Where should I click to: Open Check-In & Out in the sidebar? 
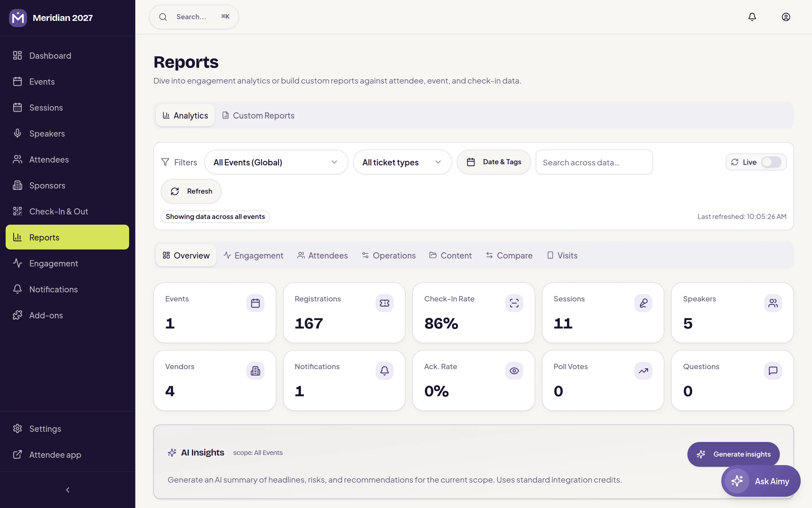[67, 211]
